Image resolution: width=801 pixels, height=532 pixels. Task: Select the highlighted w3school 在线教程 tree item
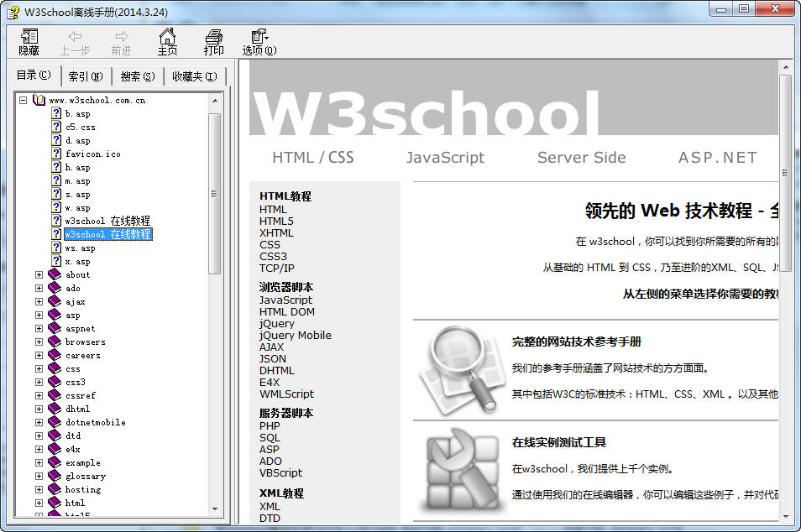point(107,234)
